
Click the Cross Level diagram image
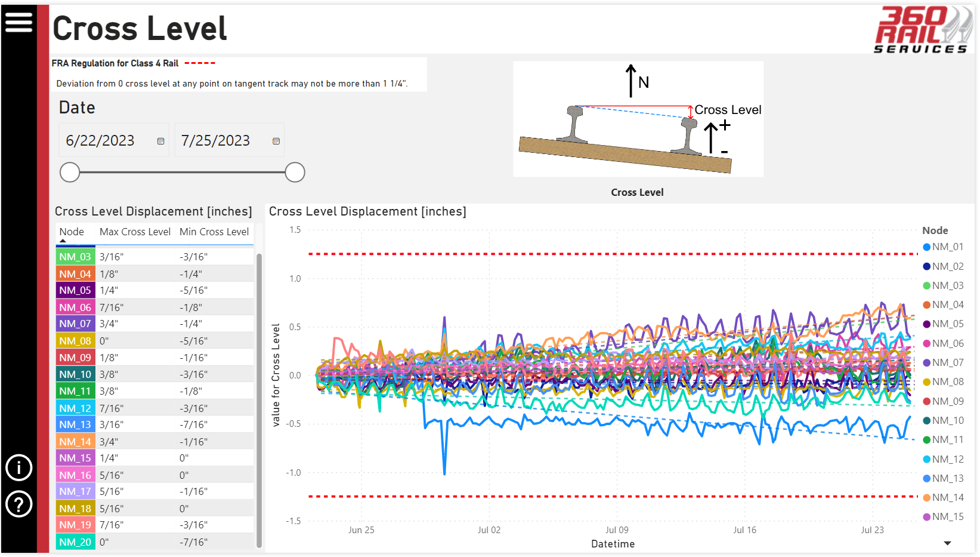coord(638,119)
